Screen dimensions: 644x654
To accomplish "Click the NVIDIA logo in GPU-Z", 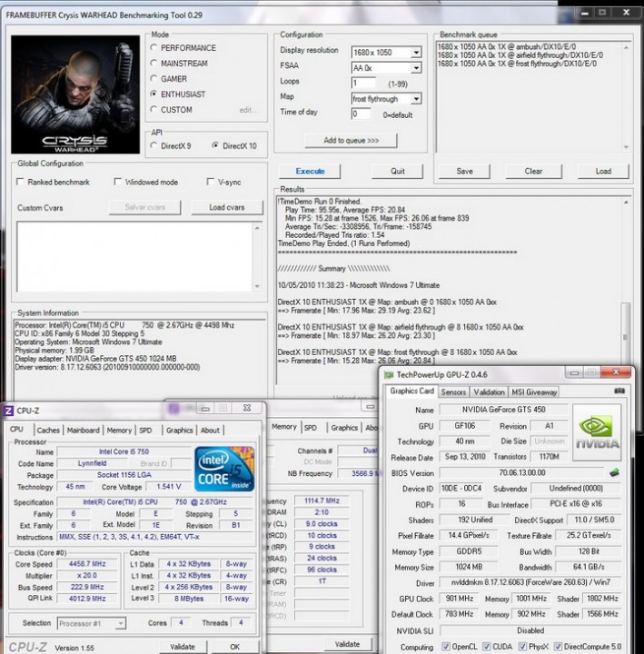I will click(597, 432).
